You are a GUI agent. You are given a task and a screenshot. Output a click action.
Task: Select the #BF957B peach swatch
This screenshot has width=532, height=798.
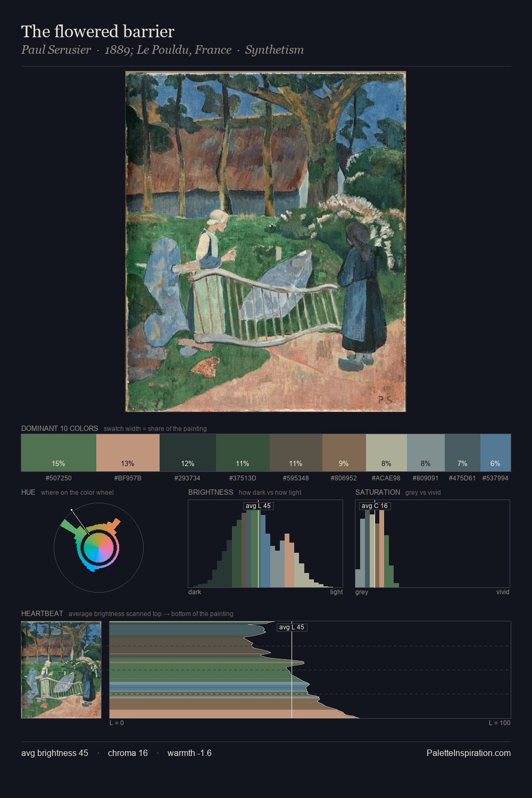(128, 453)
